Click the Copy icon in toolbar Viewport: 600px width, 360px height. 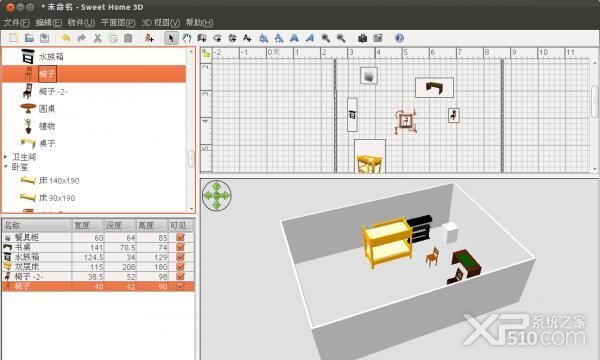(113, 38)
